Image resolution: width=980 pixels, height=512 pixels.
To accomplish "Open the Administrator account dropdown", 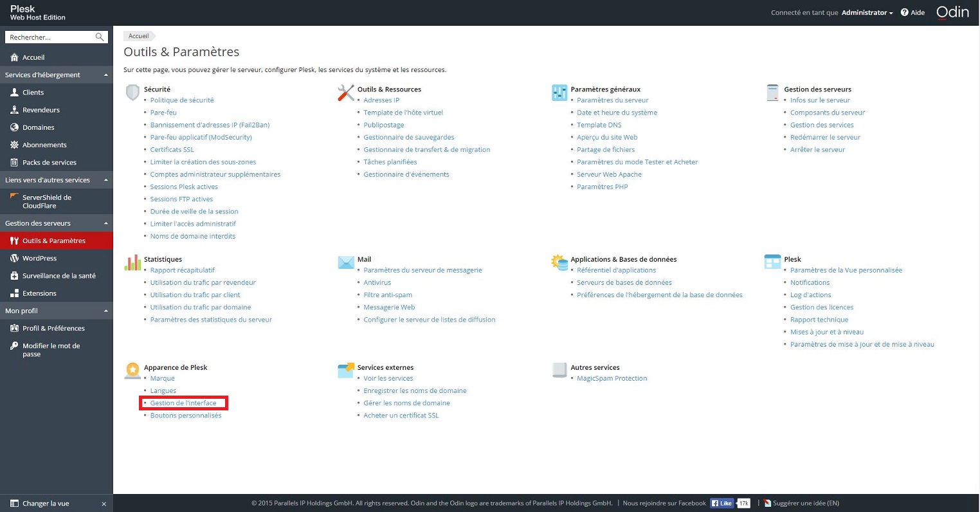I will pos(867,12).
